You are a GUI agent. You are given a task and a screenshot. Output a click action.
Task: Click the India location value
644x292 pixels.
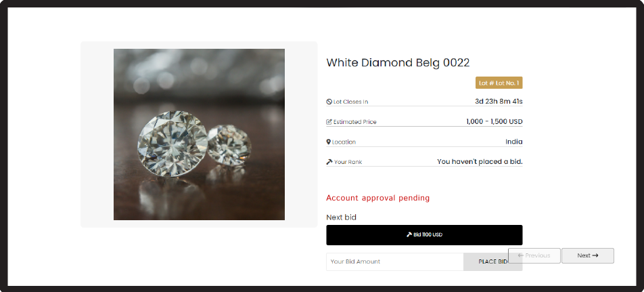click(x=513, y=142)
